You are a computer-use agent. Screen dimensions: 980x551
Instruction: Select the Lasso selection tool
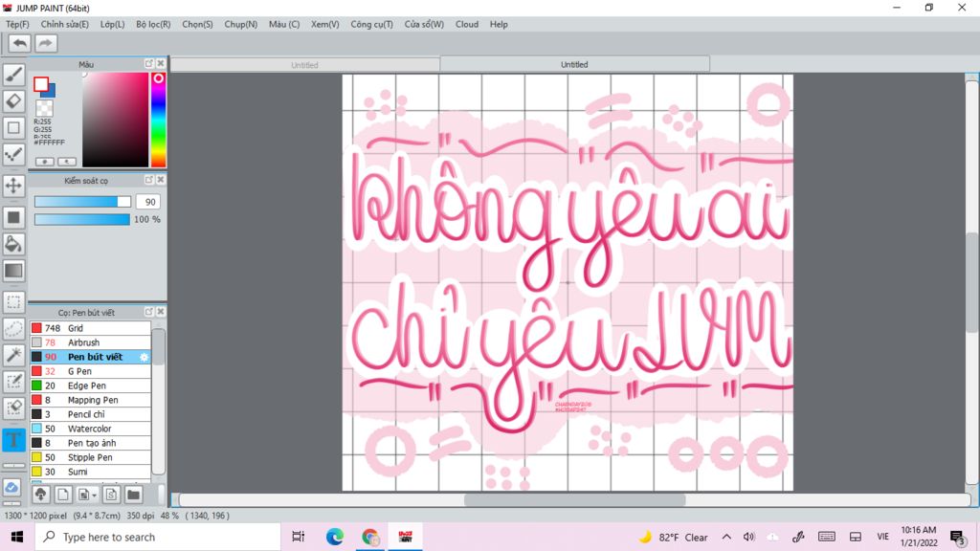tap(13, 328)
